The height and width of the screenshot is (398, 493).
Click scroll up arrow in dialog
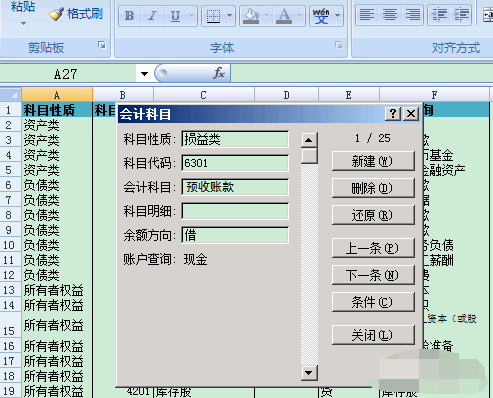click(x=309, y=140)
